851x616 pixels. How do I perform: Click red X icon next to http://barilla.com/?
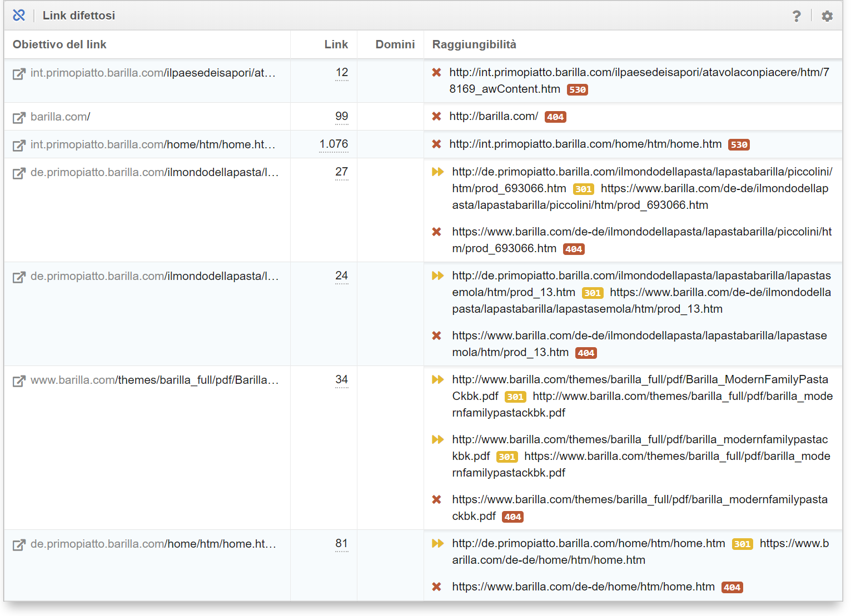(437, 116)
